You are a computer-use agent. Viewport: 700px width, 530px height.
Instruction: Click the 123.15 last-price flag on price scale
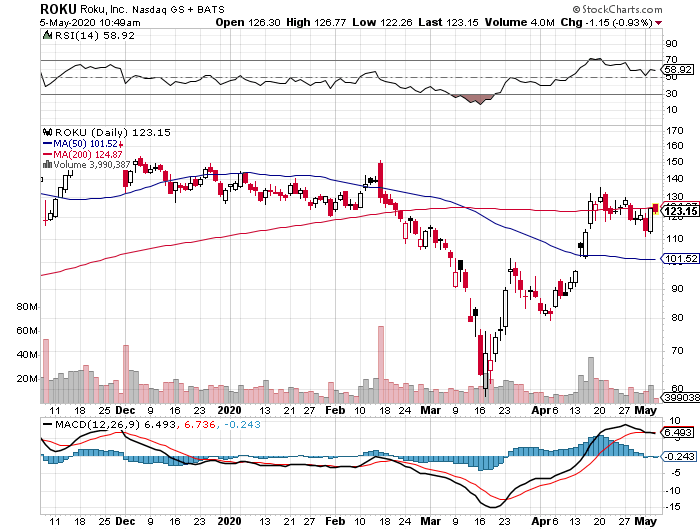coord(680,211)
